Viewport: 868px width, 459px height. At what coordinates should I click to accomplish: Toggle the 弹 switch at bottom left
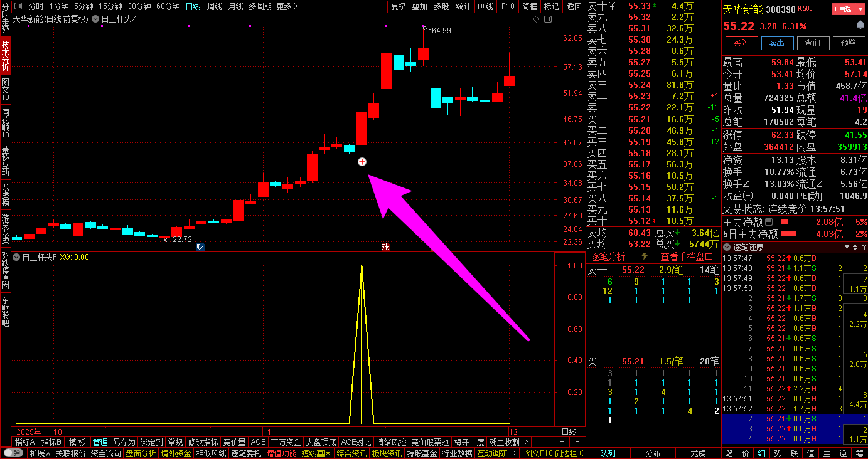[13, 453]
